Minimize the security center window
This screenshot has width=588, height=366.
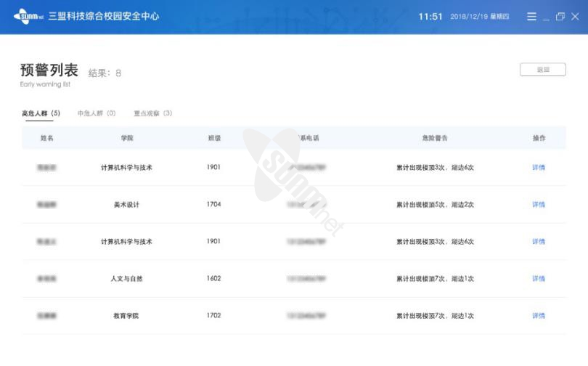tap(547, 17)
